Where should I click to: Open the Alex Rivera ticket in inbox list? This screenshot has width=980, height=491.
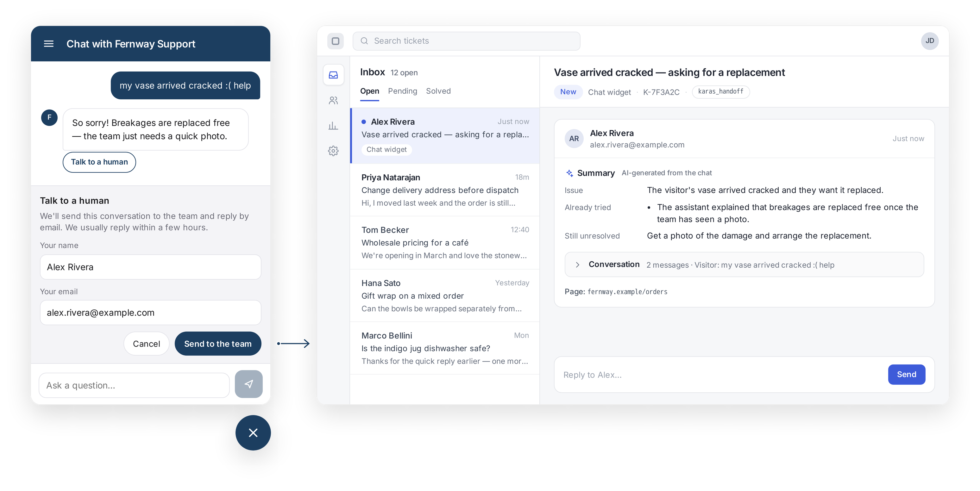click(x=445, y=136)
